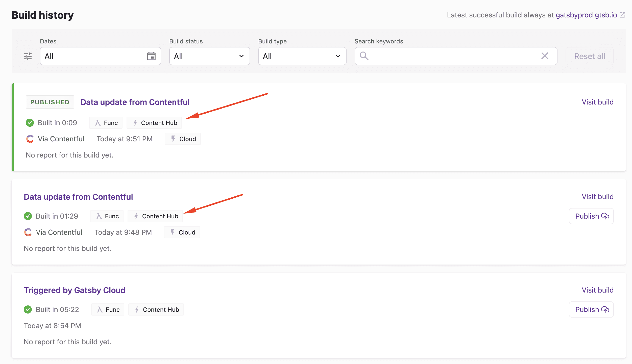Expand the Build type dropdown
Viewport: 632px width, 364px height.
pos(302,56)
